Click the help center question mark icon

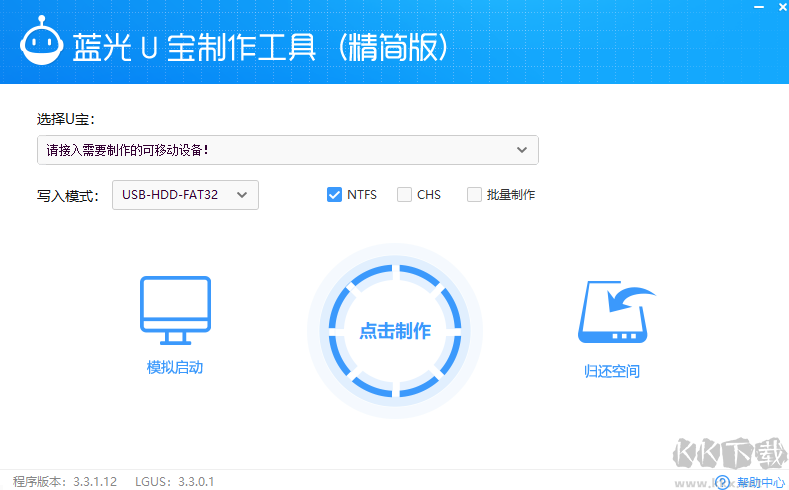coord(722,482)
